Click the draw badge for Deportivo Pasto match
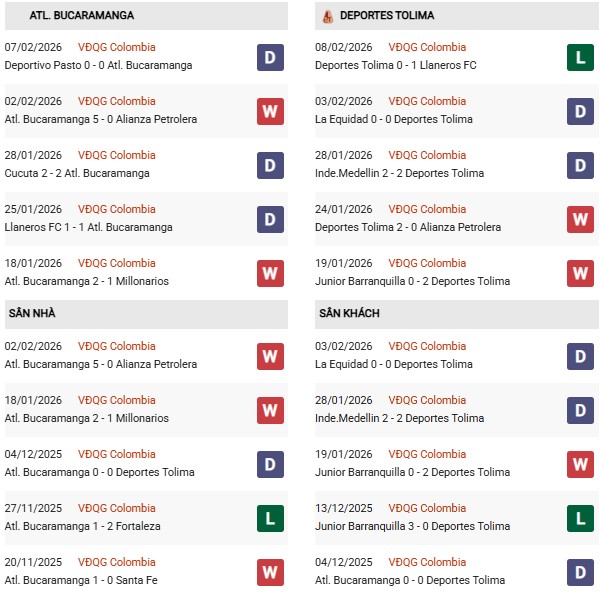 [270, 57]
